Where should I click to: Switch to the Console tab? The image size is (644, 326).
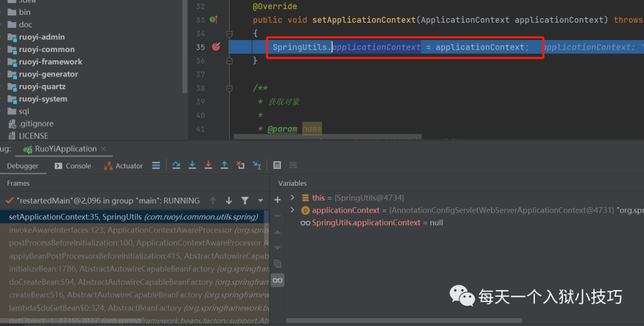(73, 166)
